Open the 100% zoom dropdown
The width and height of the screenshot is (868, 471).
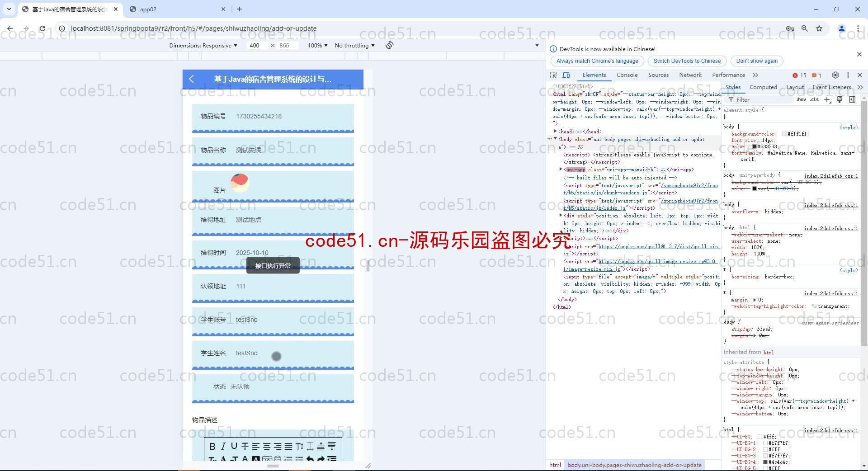(317, 45)
